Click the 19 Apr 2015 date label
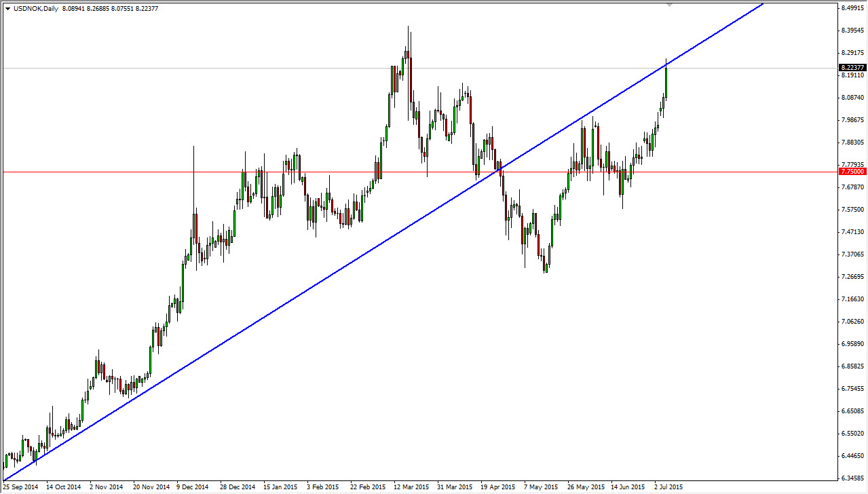Viewport: 868px width, 494px height. click(x=498, y=487)
